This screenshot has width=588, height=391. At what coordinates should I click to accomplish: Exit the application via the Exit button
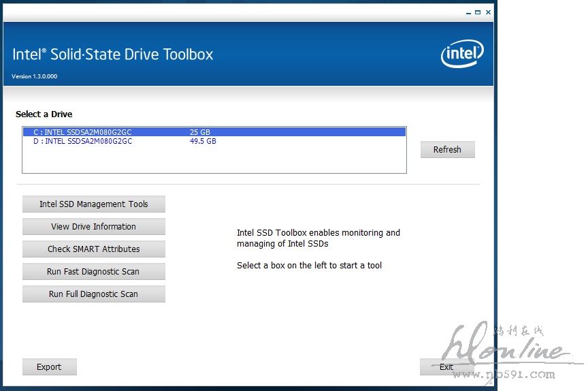tap(446, 366)
